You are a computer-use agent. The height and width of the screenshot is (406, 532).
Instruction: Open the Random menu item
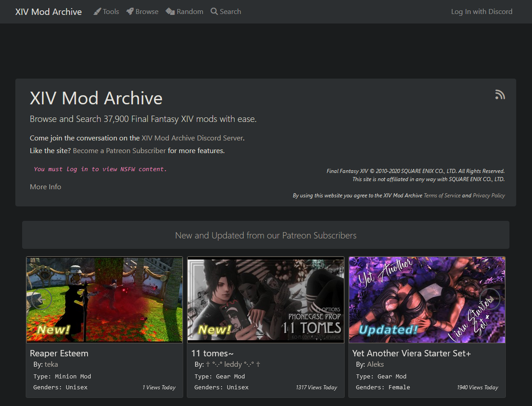click(x=185, y=12)
